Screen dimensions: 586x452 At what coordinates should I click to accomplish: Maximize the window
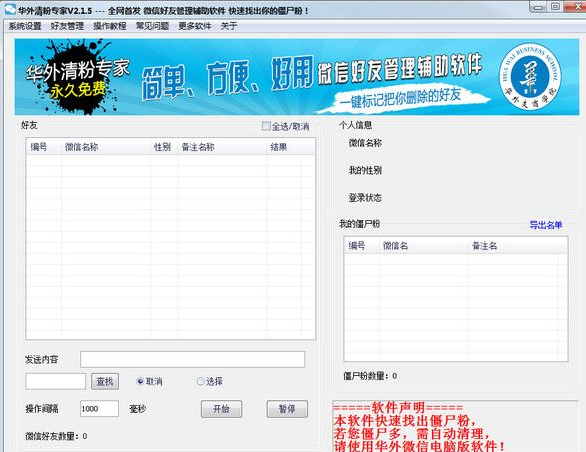(555, 7)
